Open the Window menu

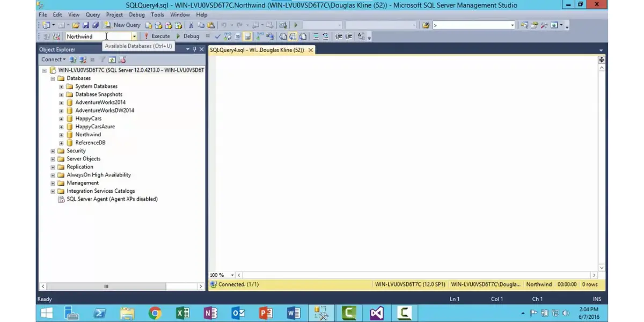click(x=180, y=14)
